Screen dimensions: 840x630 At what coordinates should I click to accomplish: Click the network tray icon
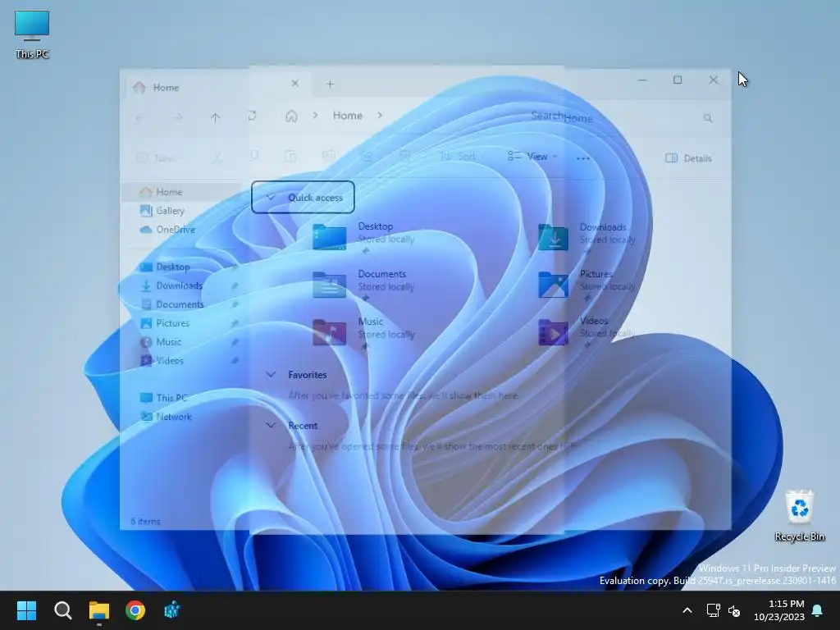713,610
